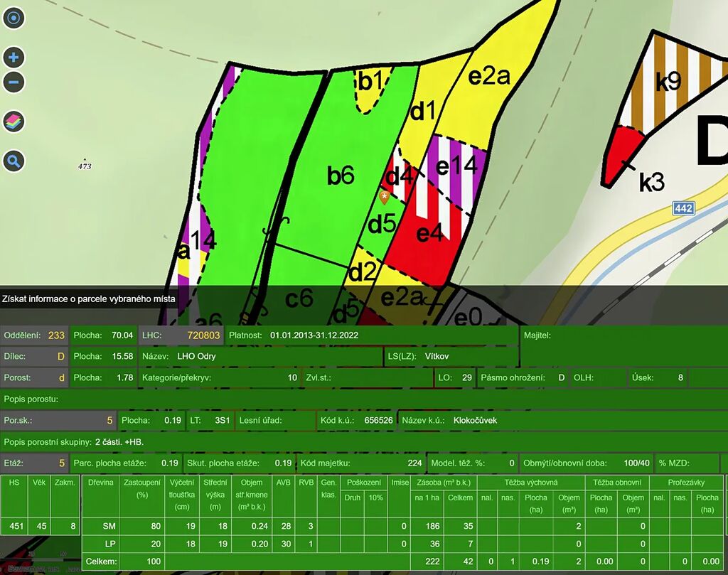Image resolution: width=728 pixels, height=575 pixels.
Task: Open the map layers panel icon
Action: pos(14,122)
